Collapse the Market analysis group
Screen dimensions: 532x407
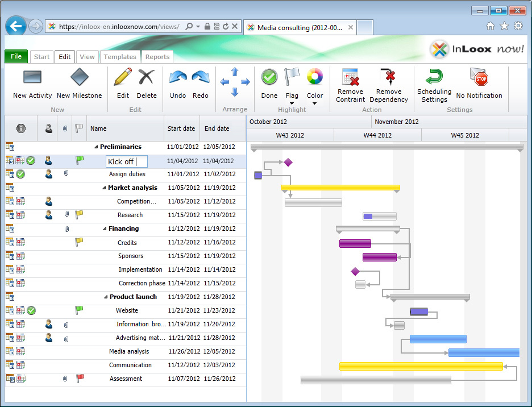pyautogui.click(x=105, y=188)
